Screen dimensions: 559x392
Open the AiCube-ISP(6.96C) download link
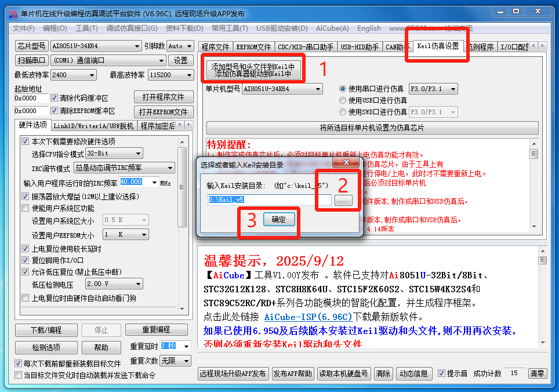pyautogui.click(x=308, y=317)
